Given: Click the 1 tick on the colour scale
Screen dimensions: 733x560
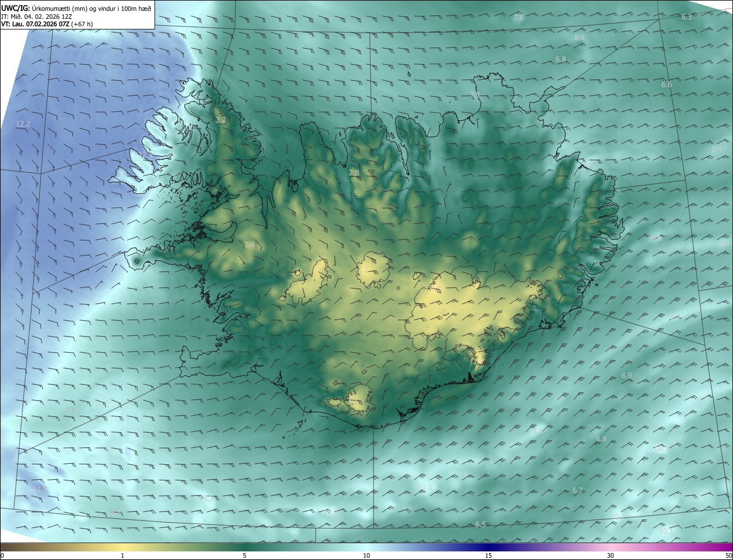Looking at the screenshot, I should click(123, 555).
